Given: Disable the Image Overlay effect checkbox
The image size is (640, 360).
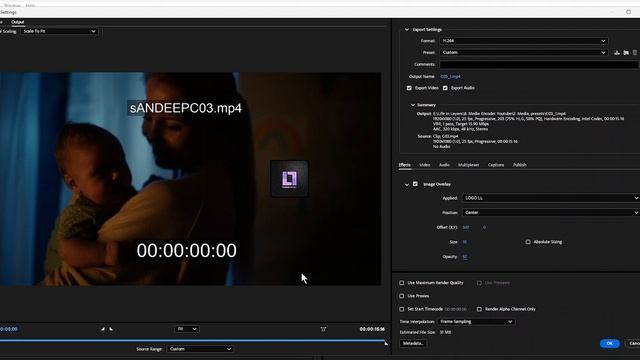Looking at the screenshot, I should (x=415, y=184).
